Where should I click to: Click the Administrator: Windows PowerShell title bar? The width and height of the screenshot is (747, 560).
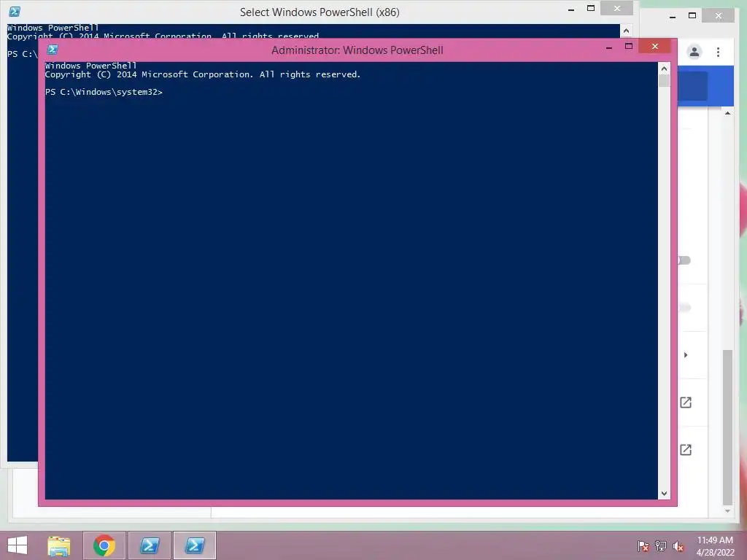(x=357, y=50)
